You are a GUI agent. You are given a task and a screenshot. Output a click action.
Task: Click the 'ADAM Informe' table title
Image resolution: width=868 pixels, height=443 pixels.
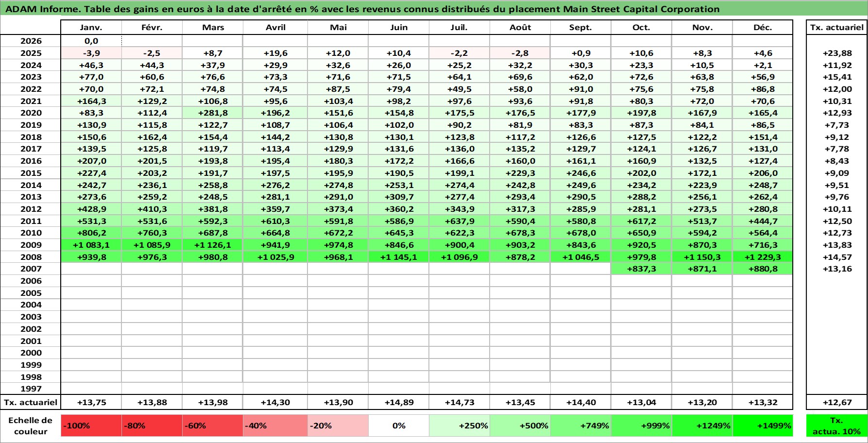362,9
